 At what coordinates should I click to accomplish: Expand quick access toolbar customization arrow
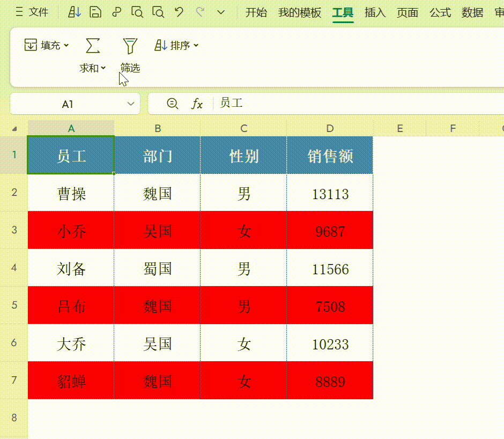pyautogui.click(x=221, y=12)
